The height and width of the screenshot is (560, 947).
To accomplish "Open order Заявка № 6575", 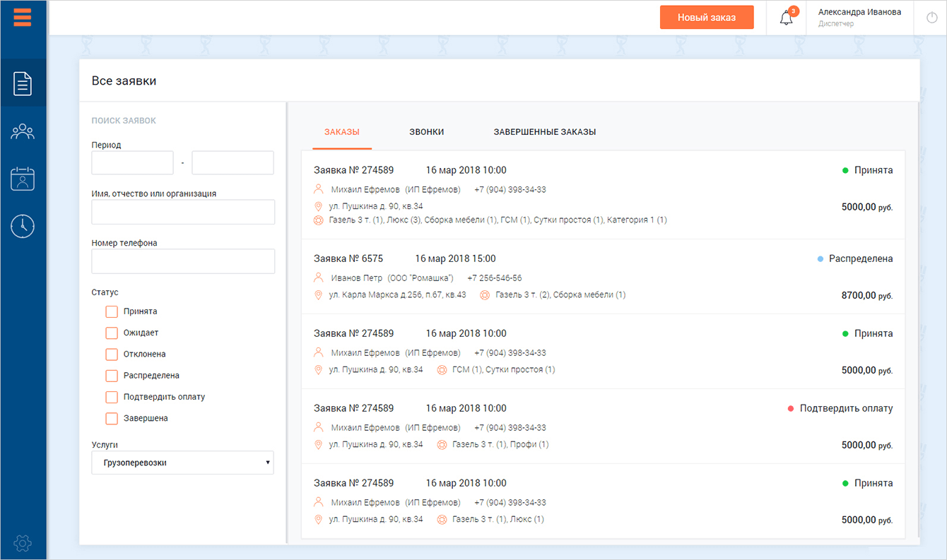I will (x=348, y=258).
